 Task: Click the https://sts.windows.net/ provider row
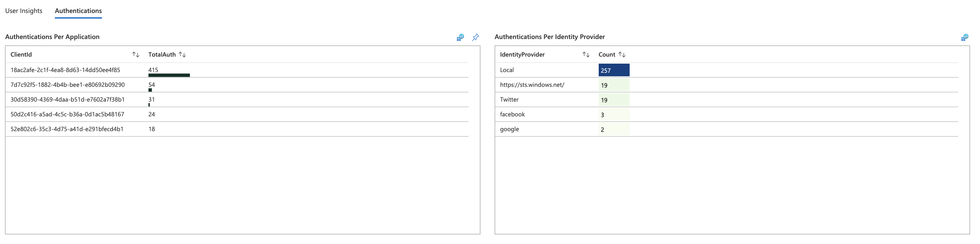[727, 85]
